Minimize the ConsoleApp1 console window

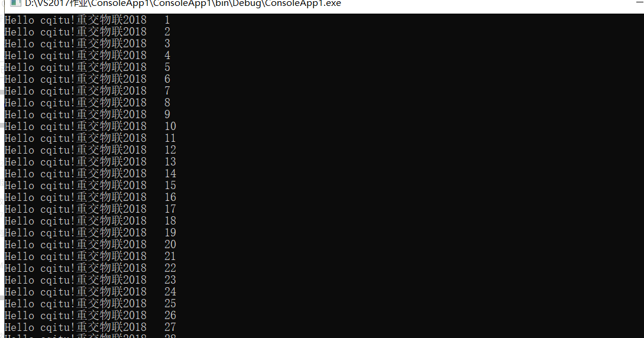click(x=639, y=2)
